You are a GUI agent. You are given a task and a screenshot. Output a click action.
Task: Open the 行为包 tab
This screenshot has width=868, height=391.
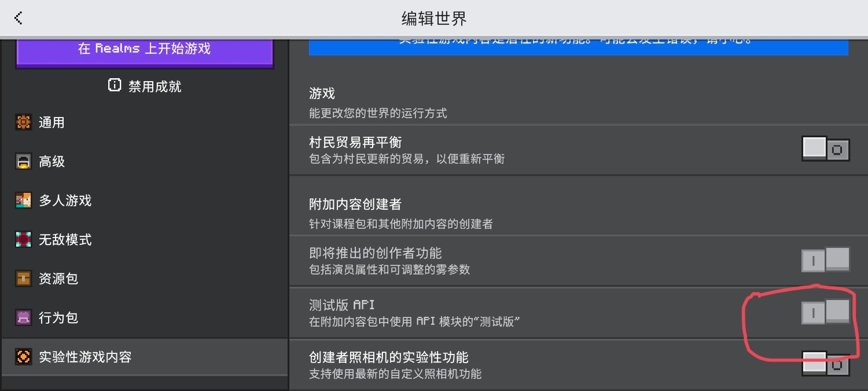145,317
